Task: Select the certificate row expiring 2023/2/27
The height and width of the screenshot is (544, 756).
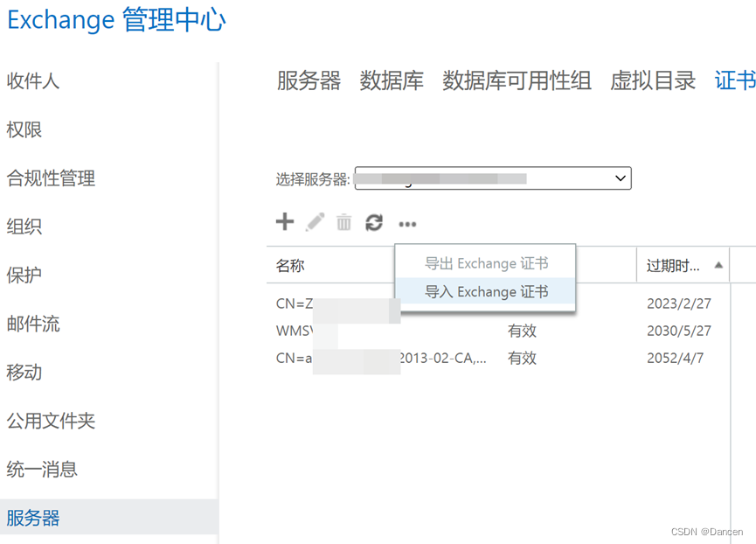Action: pyautogui.click(x=498, y=303)
